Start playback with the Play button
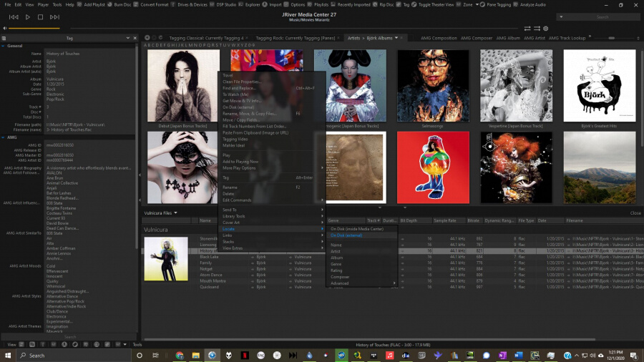The image size is (644, 362). (x=27, y=17)
